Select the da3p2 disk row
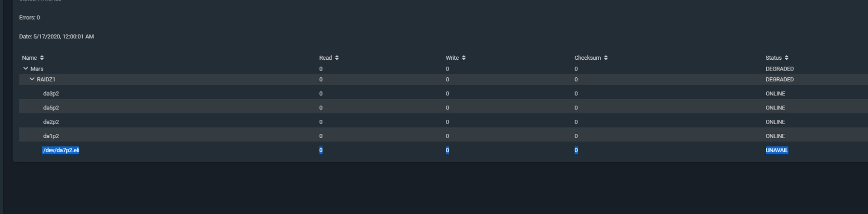The width and height of the screenshot is (868, 214). [x=443, y=94]
